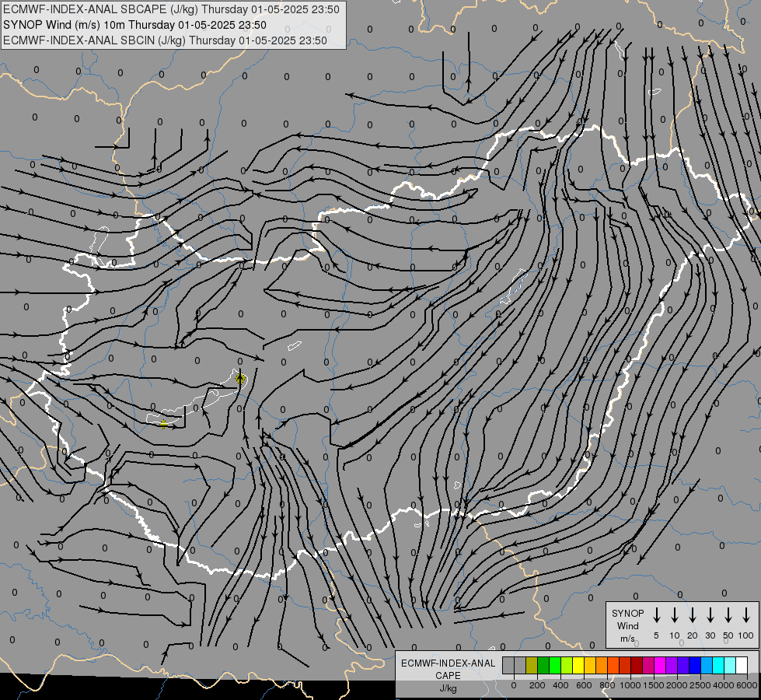The image size is (761, 700).
Task: Pick the purple swatch left of 2000 tick
Action: (x=671, y=665)
